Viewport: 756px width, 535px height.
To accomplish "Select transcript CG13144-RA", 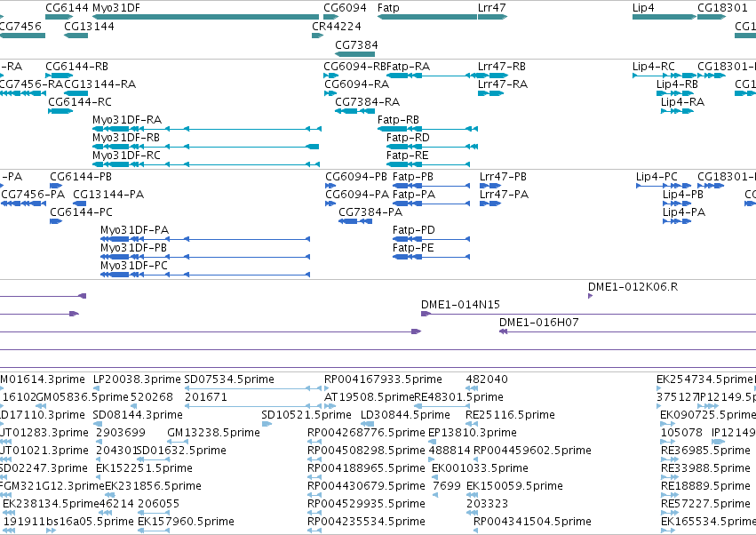I will [76, 93].
